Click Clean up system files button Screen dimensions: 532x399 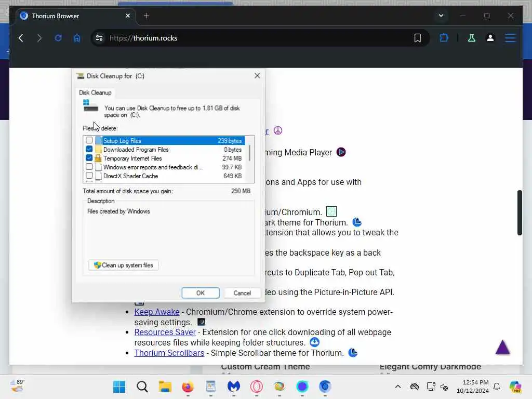(124, 265)
